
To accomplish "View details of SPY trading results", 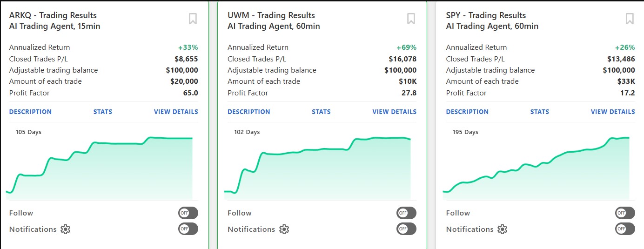I will click(x=613, y=112).
